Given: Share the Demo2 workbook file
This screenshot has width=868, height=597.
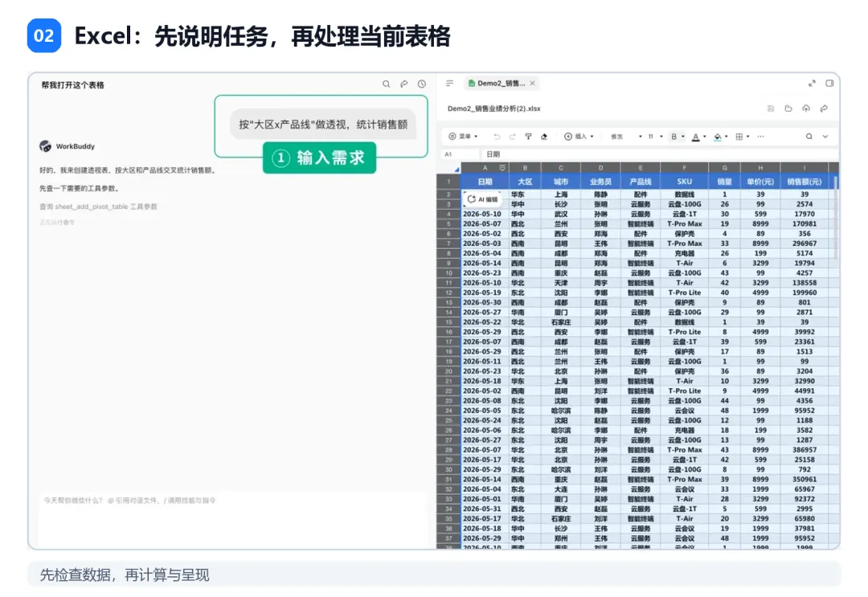Looking at the screenshot, I should pyautogui.click(x=824, y=108).
